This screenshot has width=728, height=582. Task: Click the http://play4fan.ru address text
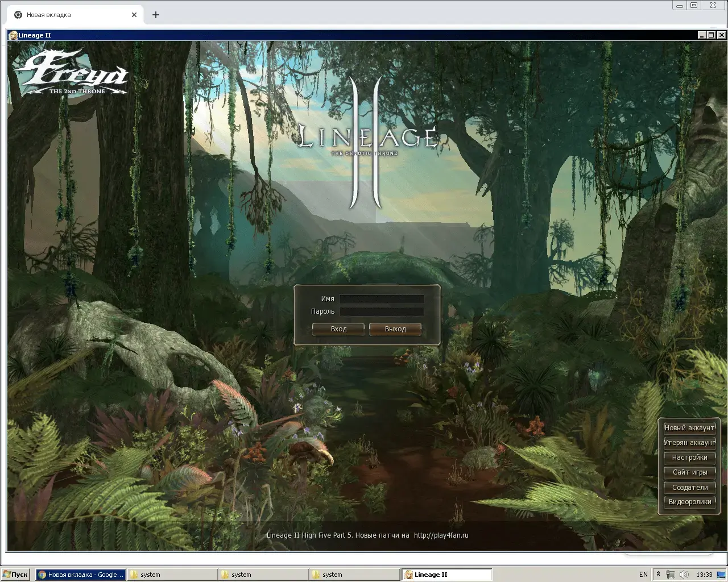tap(441, 535)
